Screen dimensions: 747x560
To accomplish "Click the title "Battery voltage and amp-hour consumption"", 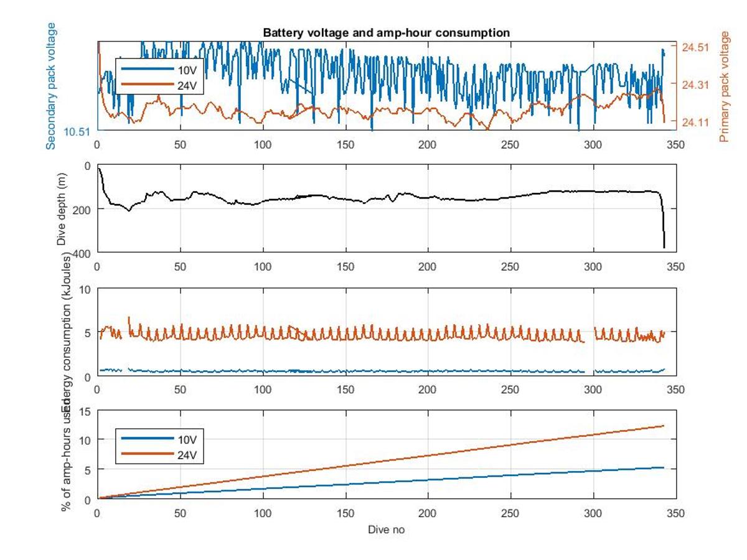I will [x=387, y=32].
